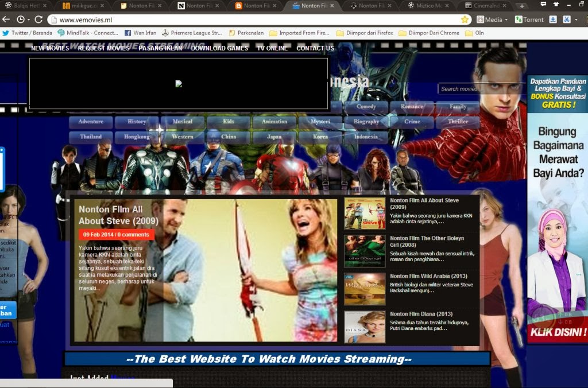
Task: Open Diimpor dari Firefox bookmark folder
Action: point(365,33)
